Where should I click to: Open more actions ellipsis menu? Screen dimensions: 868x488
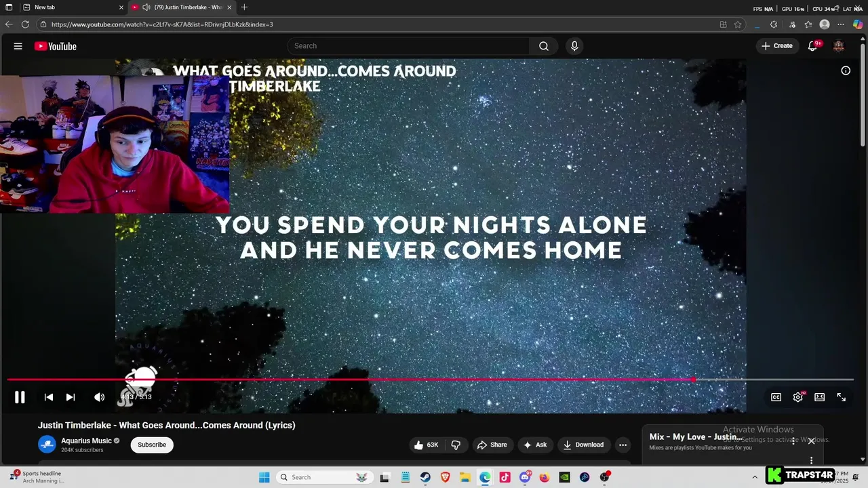tap(623, 445)
